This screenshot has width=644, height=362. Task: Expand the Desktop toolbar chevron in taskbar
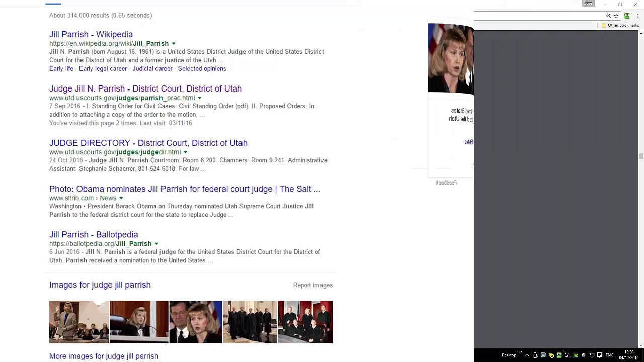pyautogui.click(x=520, y=353)
